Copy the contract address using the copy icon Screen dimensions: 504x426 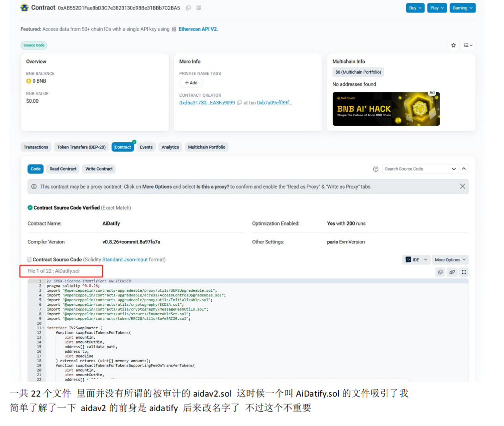188,8
